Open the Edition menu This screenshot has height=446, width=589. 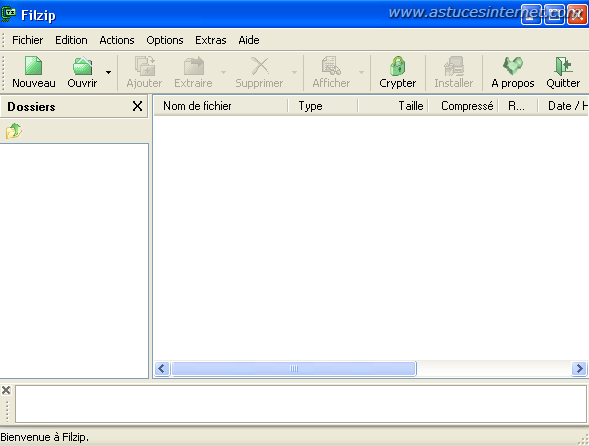[x=71, y=40]
